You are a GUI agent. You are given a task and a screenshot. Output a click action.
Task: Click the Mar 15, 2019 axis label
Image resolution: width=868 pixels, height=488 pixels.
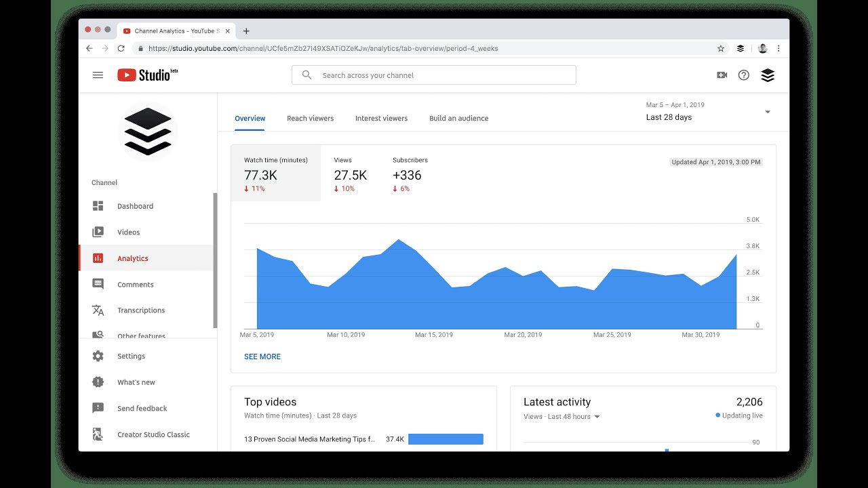coord(434,335)
